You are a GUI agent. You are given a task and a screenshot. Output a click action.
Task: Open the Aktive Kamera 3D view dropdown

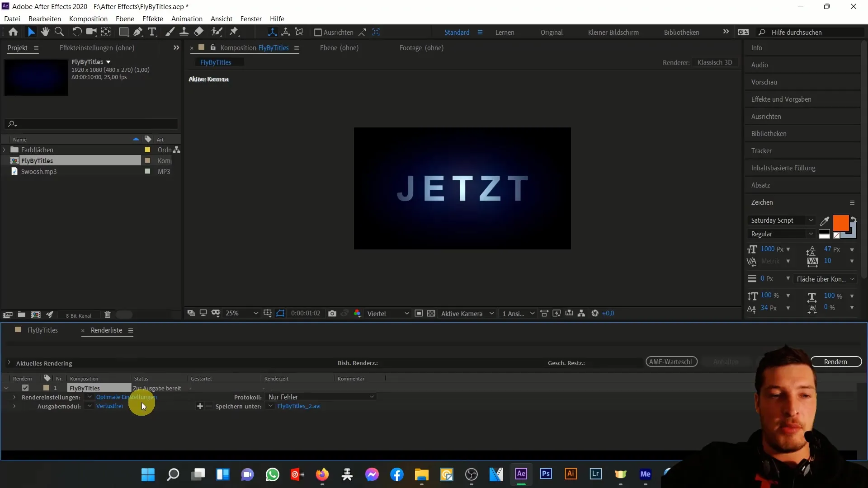point(467,314)
